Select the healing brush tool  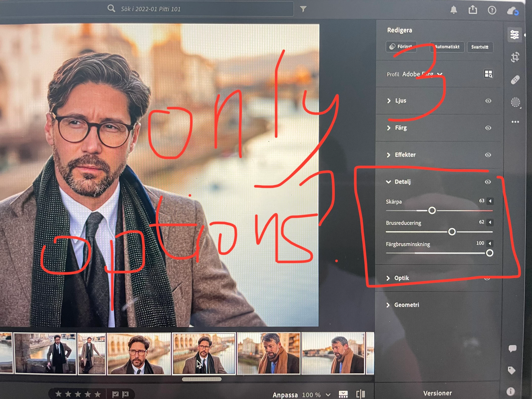[x=515, y=80]
